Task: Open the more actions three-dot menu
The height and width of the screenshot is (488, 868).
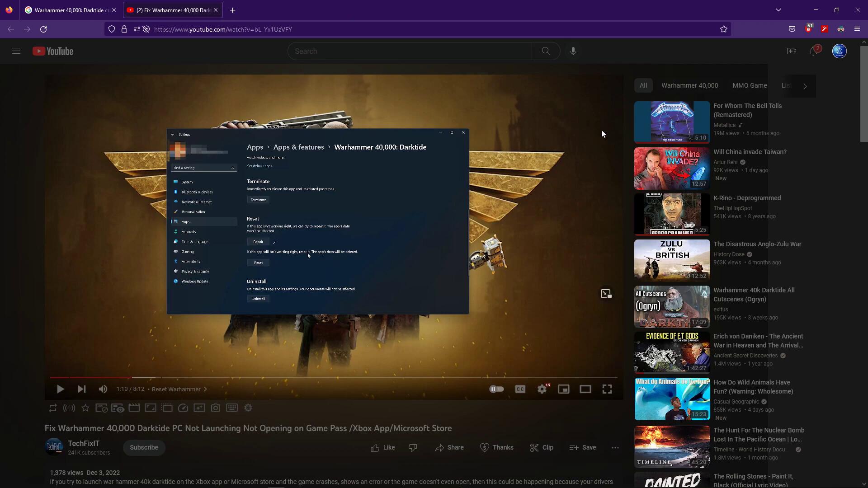Action: [615, 448]
